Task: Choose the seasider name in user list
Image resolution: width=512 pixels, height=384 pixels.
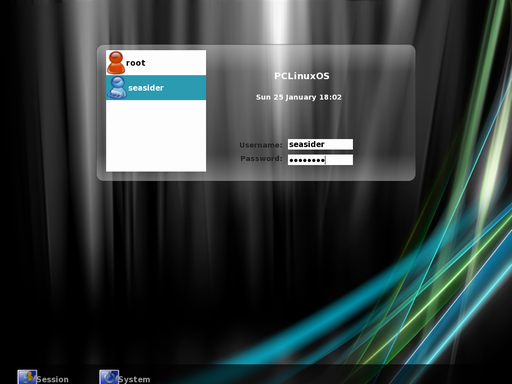Action: [146, 88]
